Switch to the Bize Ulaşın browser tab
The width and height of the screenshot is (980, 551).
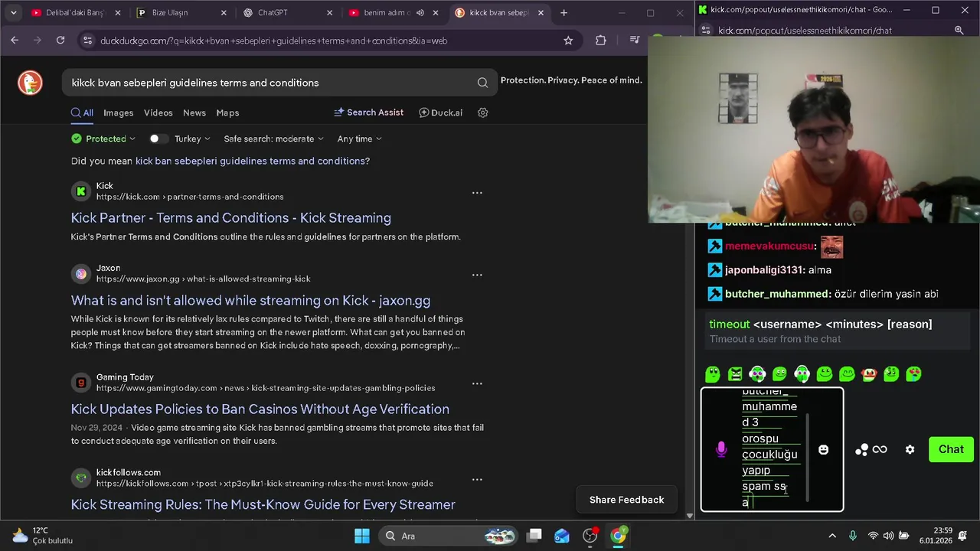tap(181, 13)
